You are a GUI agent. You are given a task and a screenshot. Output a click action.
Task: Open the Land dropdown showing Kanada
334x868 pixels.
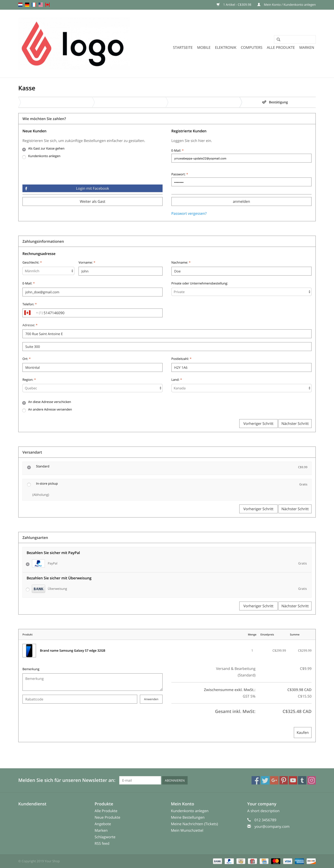click(x=241, y=388)
